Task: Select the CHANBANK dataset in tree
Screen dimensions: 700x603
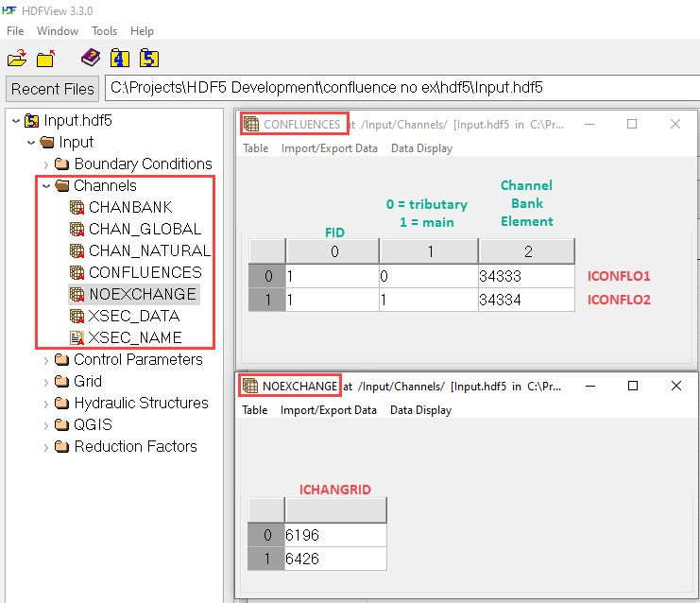Action: click(130, 207)
